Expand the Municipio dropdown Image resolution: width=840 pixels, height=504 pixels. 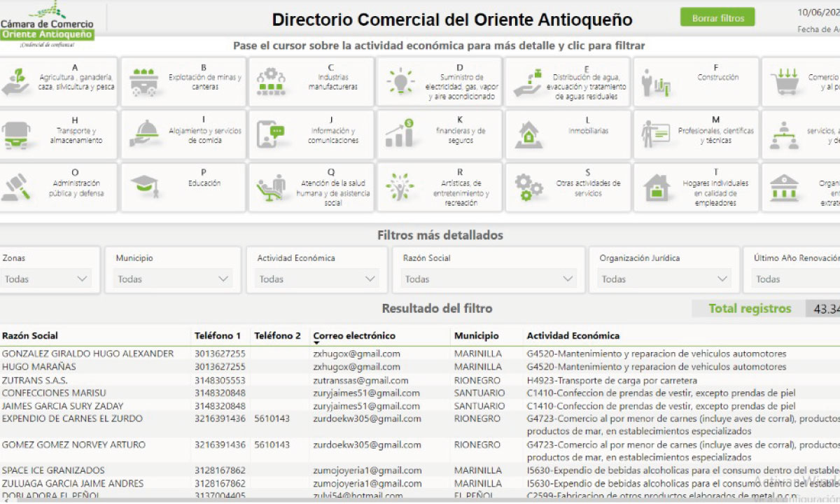pos(173,279)
